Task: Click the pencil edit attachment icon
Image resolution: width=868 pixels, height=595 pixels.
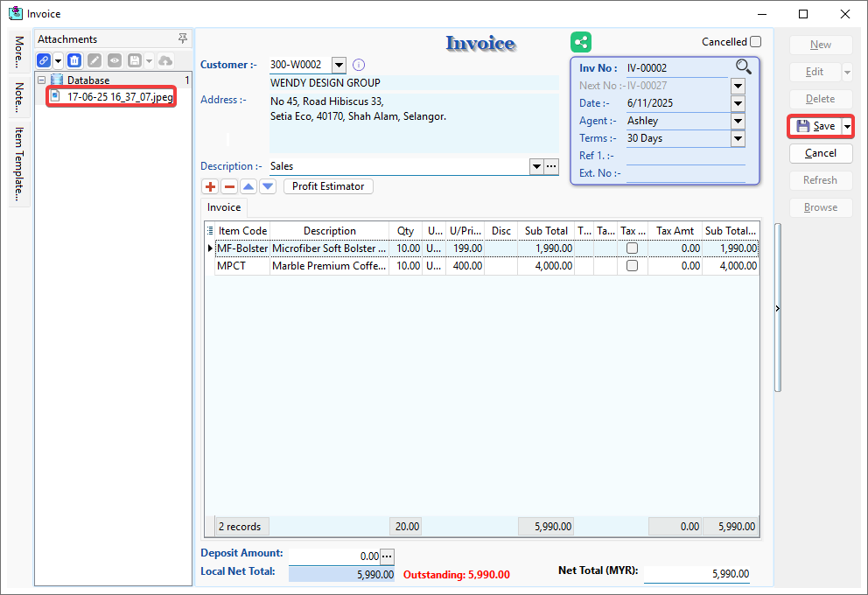Action: 94,60
